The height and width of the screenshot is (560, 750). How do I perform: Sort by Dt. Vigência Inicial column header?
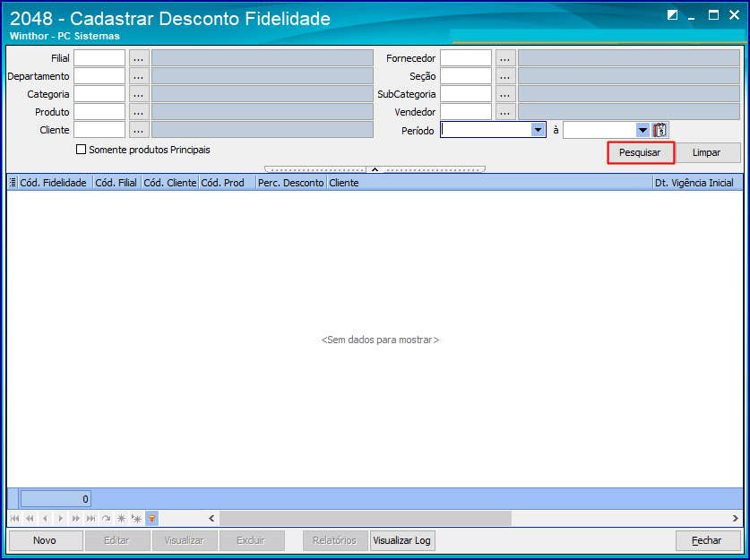click(697, 183)
